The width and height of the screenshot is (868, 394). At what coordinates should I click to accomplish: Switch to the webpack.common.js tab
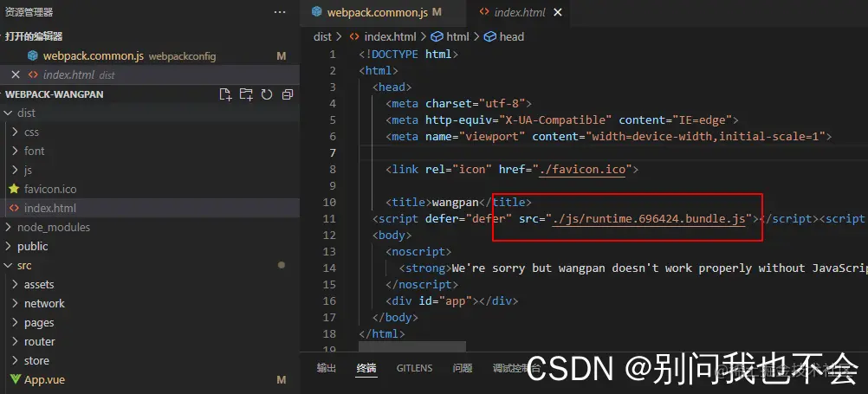383,12
